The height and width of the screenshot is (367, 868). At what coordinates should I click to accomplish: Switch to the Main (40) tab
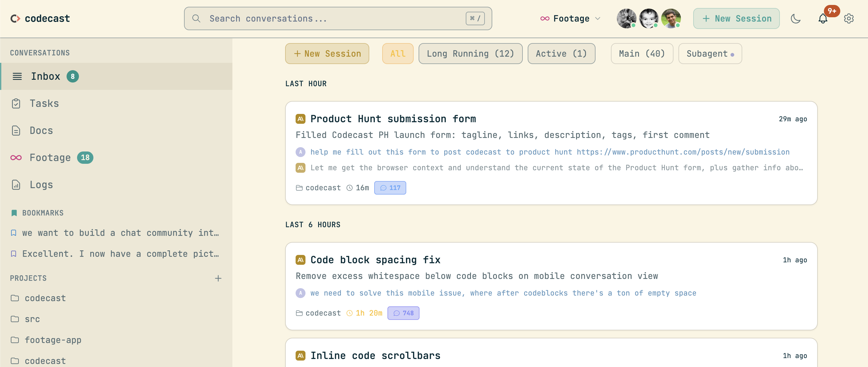641,53
